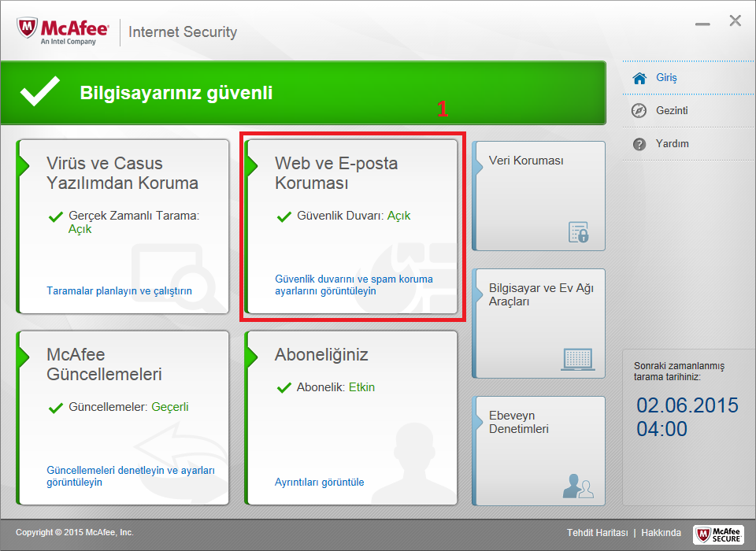The image size is (756, 551).
Task: Open Güncellemeleri denetleyin ve ayarları görüntüleyin link
Action: click(131, 476)
